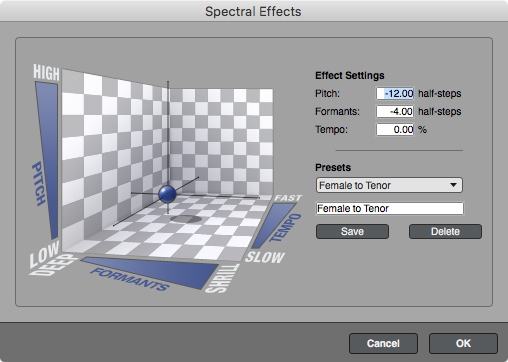Screen dimensions: 508x362
Task: Delete the selected preset
Action: (445, 231)
